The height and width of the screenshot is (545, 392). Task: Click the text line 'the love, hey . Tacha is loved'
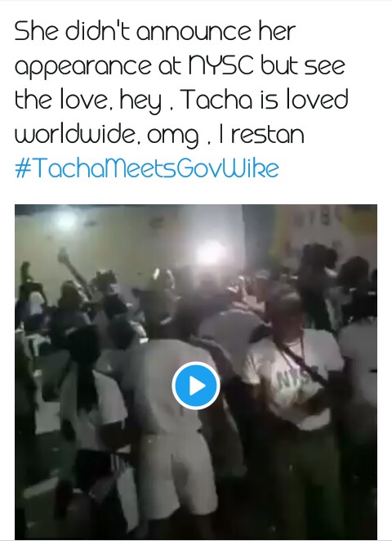tap(181, 100)
